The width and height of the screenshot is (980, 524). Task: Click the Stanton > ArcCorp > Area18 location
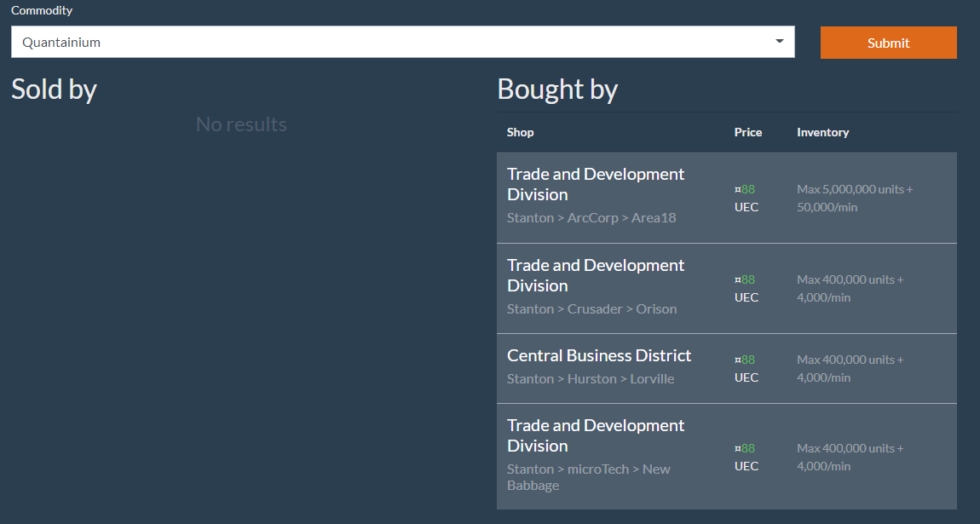(x=591, y=217)
